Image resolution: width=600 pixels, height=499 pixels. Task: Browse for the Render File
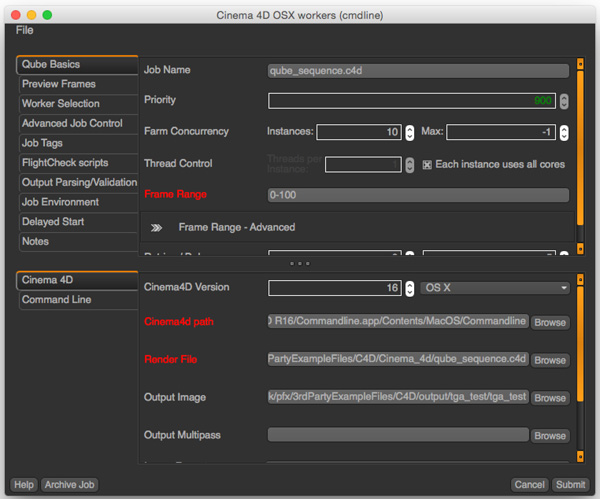[x=550, y=360]
